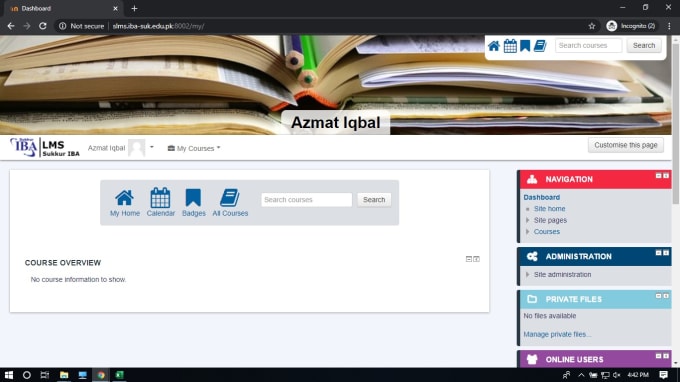This screenshot has width=680, height=382.
Task: Dock the Course Overview block
Action: click(477, 259)
